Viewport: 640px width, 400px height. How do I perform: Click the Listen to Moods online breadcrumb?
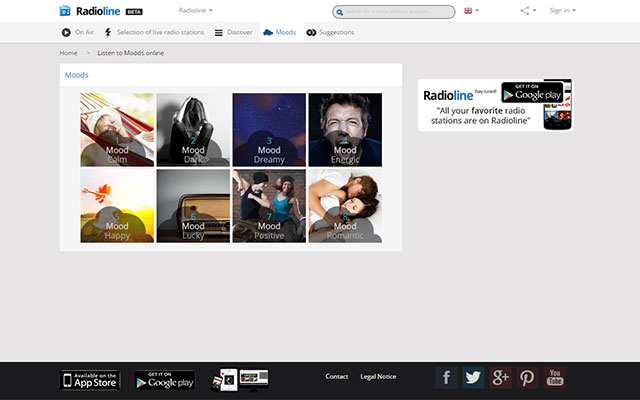131,53
